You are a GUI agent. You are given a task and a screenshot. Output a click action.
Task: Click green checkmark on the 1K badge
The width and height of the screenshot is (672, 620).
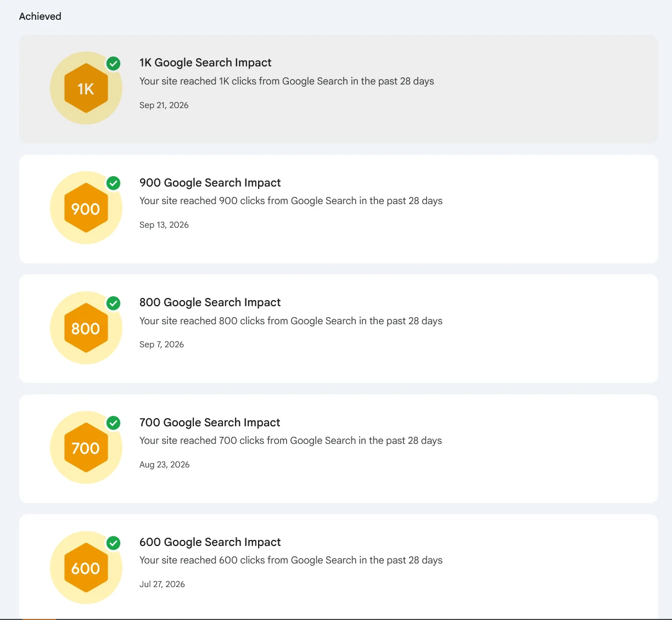(x=114, y=64)
